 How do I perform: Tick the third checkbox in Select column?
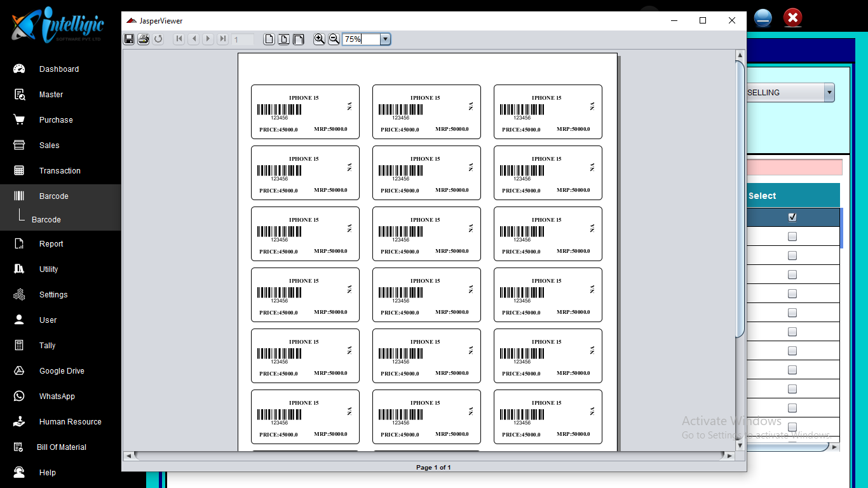(792, 255)
